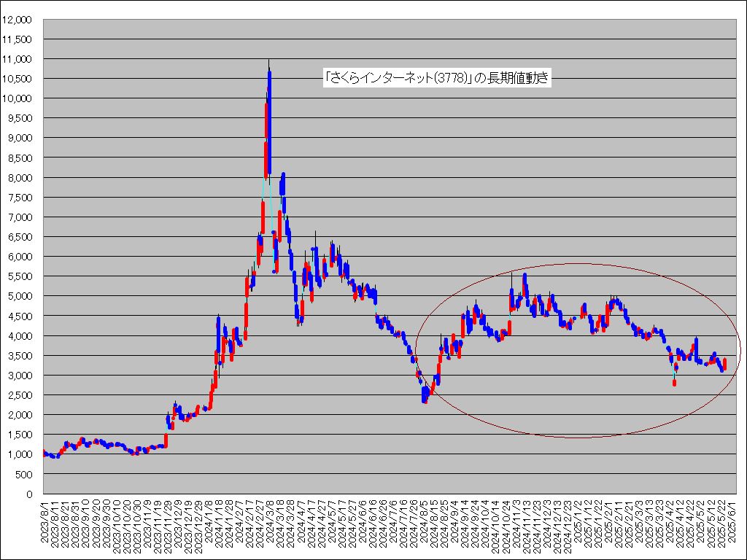This screenshot has width=747, height=560.
Task: Select the 6,000 y-axis label
Action: point(19,257)
